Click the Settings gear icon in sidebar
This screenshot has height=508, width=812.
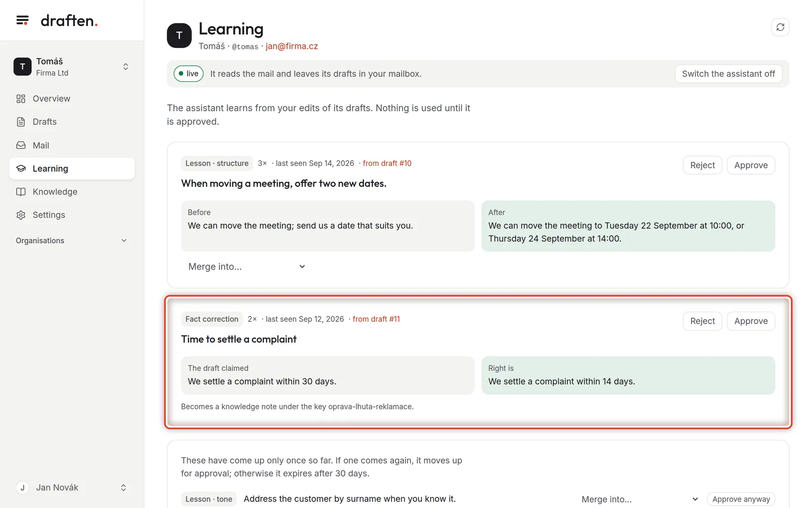coord(21,215)
